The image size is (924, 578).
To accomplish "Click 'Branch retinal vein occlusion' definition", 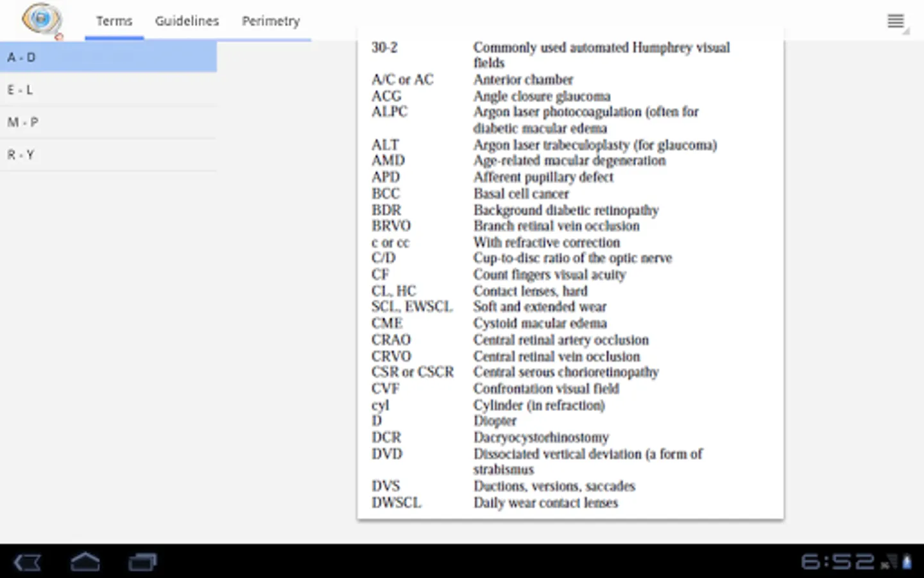I will coord(556,226).
